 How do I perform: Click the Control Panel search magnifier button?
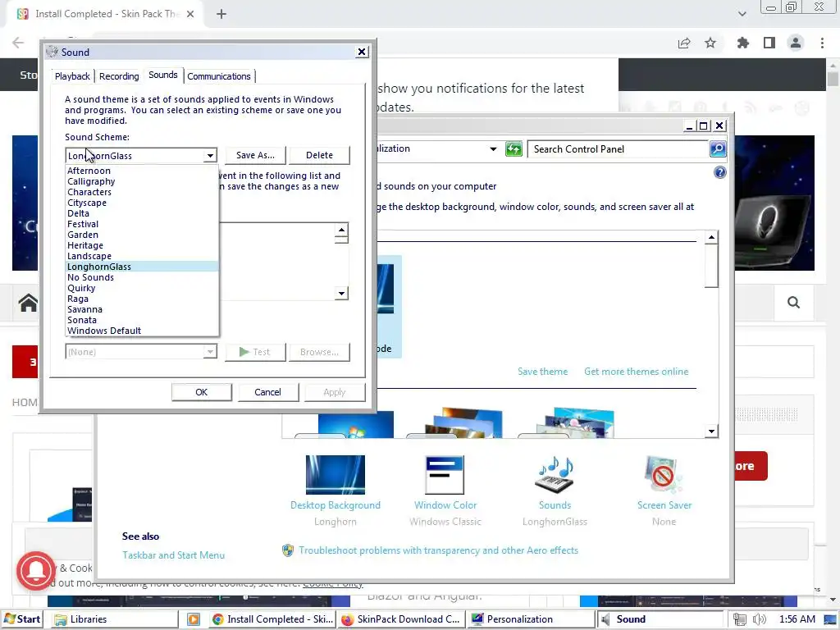coord(718,149)
